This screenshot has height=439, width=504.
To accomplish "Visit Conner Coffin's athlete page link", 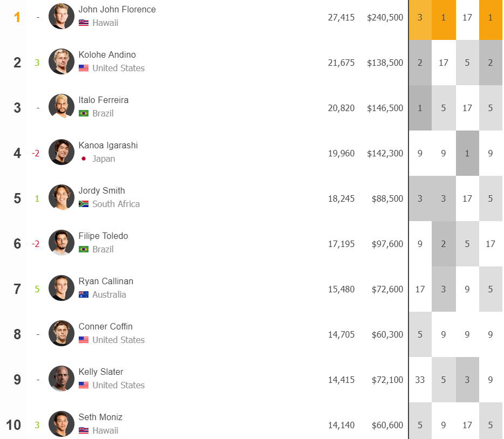I will [x=105, y=327].
